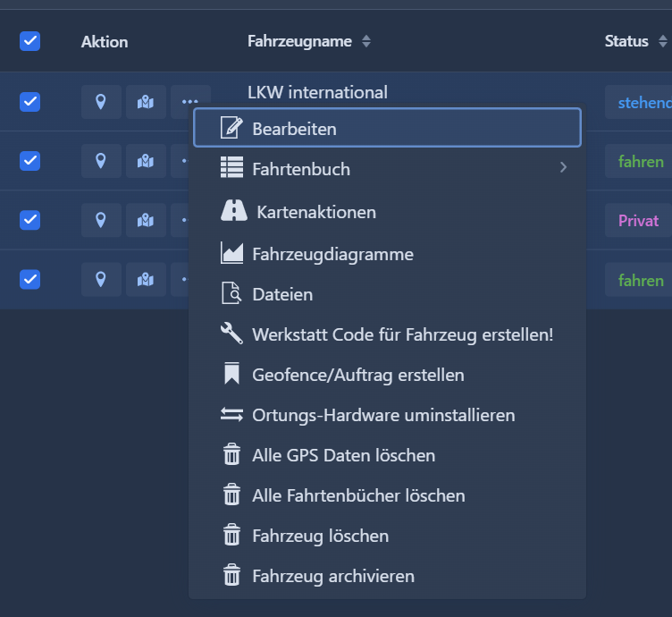The image size is (672, 617).
Task: Uncheck the checkbox in the Privat status row
Action: (29, 220)
